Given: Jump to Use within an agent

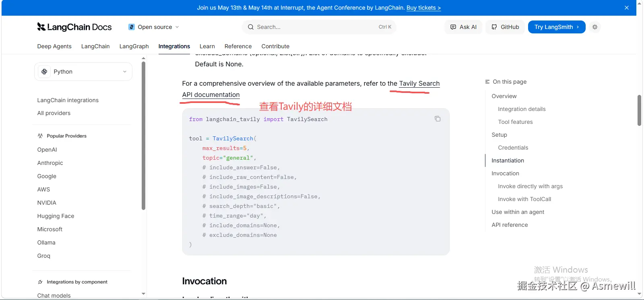Looking at the screenshot, I should [x=518, y=212].
